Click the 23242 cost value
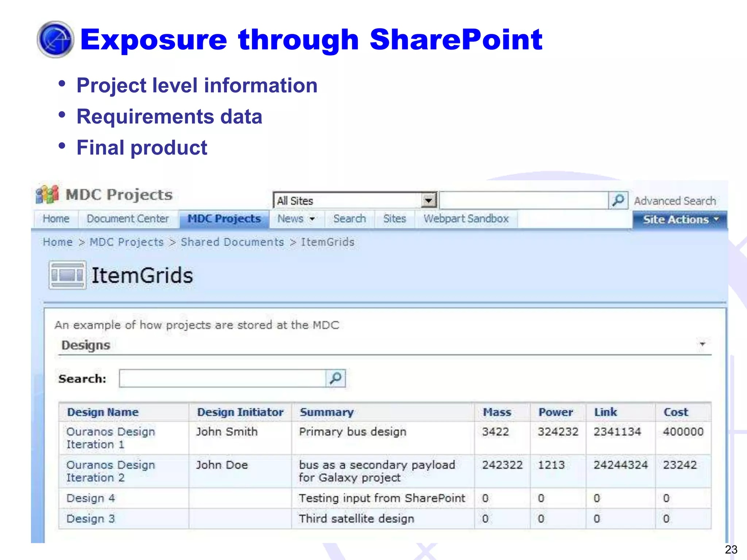The image size is (747, 560). click(680, 465)
